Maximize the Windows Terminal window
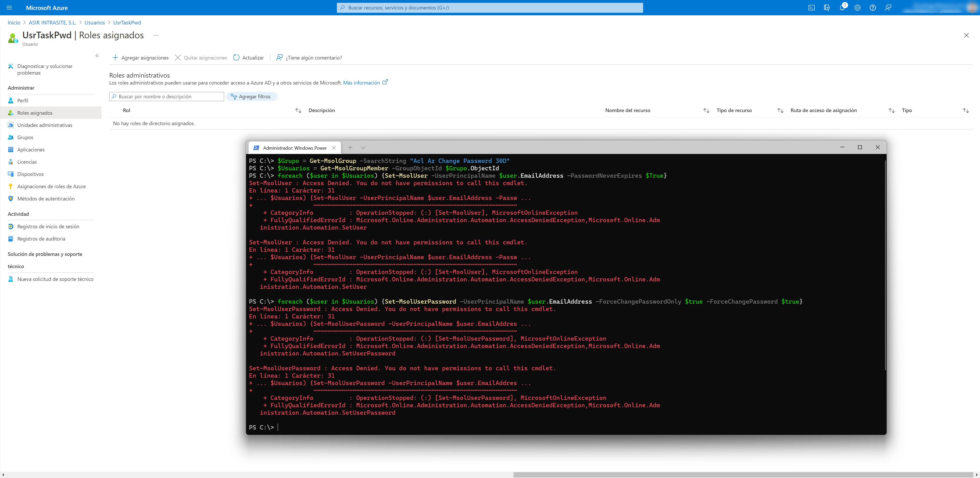Screen dimensions: 980x478 click(860, 147)
